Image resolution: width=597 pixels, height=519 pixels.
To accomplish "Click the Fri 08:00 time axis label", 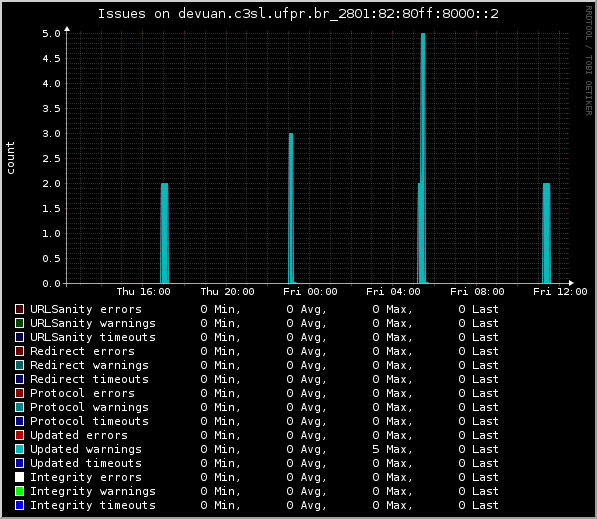I will click(477, 292).
